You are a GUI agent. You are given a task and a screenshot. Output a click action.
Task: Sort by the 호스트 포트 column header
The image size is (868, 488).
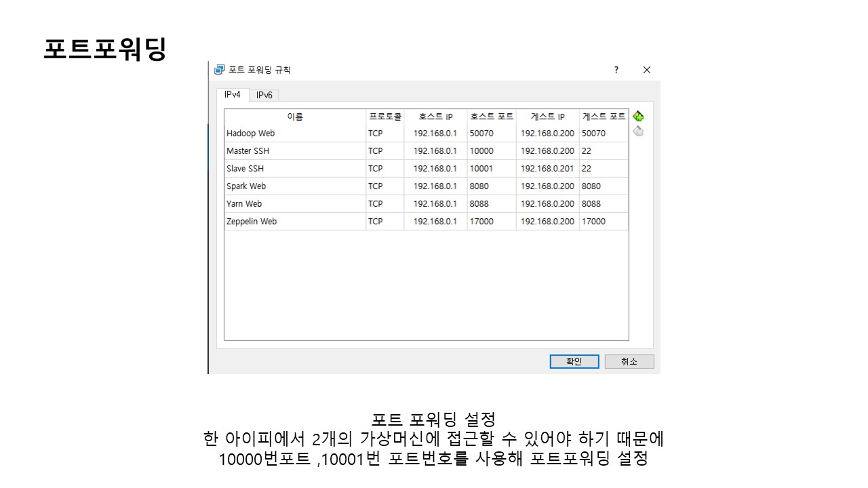492,117
